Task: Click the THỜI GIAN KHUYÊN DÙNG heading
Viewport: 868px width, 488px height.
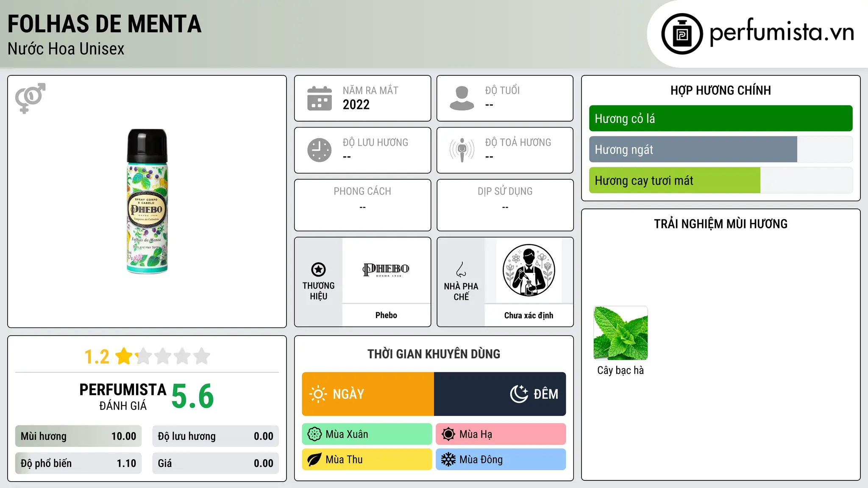Action: click(x=434, y=354)
